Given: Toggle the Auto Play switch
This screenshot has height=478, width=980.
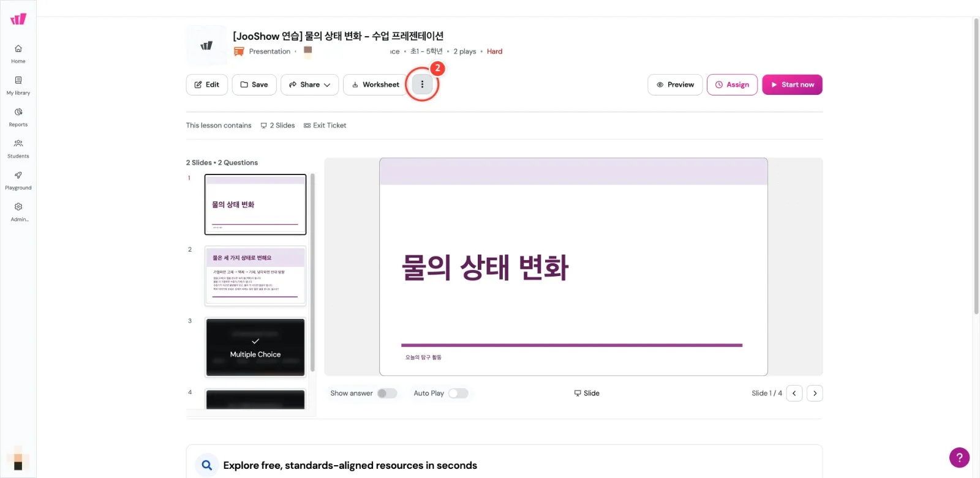Looking at the screenshot, I should 458,394.
